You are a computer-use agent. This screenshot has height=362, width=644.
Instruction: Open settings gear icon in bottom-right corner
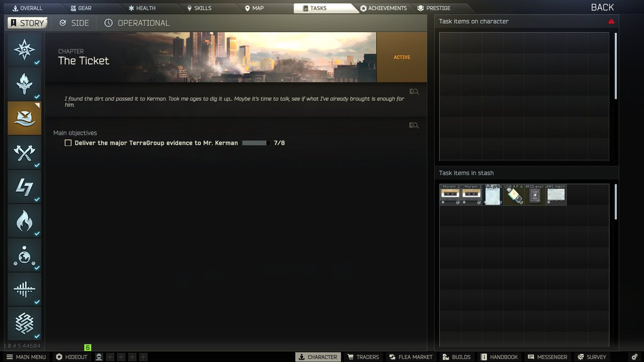click(634, 357)
